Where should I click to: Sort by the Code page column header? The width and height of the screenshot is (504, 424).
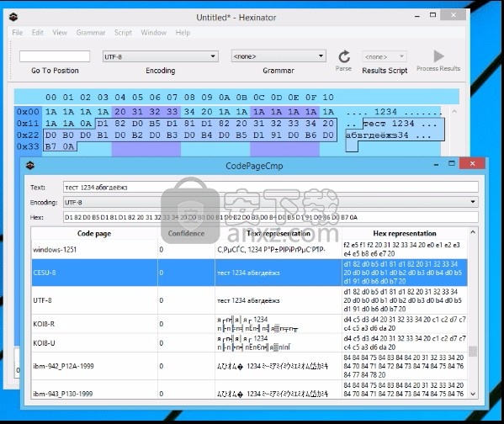94,233
